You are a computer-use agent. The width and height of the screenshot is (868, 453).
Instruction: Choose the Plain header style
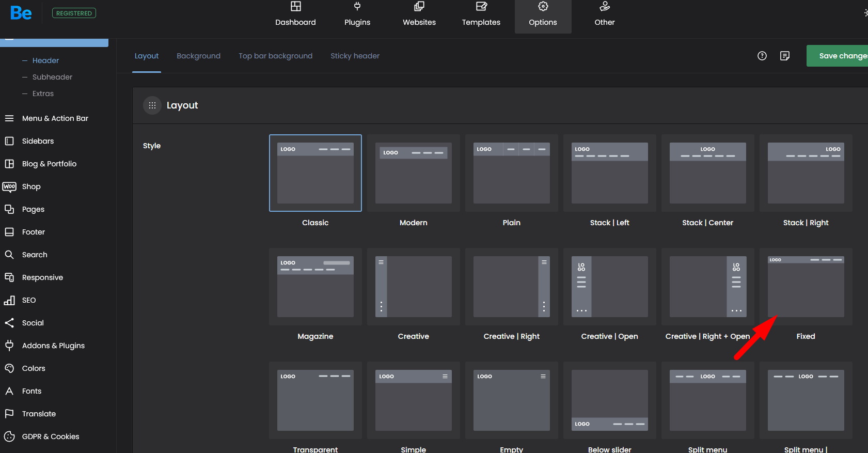click(512, 173)
